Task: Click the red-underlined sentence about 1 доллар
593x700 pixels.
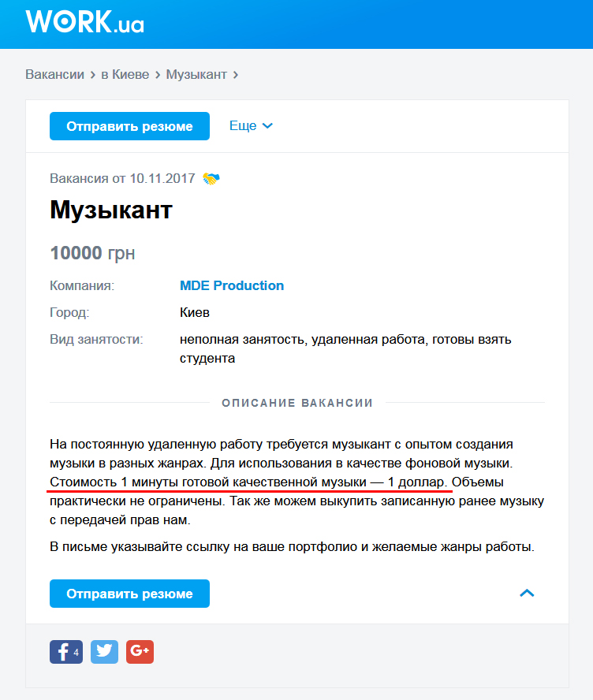Action: tap(248, 482)
